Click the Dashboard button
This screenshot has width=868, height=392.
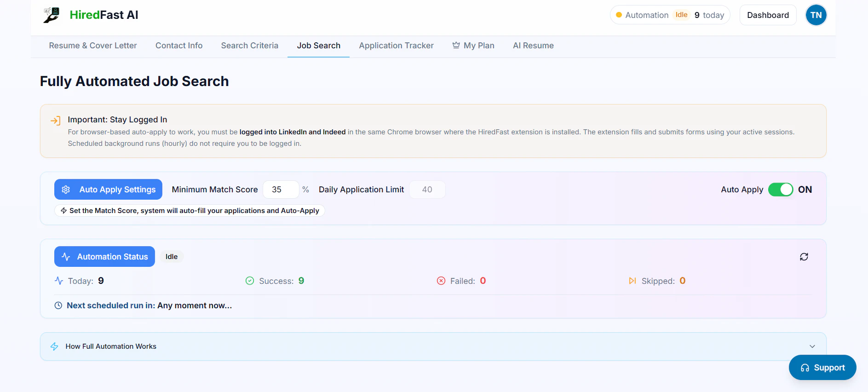(768, 15)
